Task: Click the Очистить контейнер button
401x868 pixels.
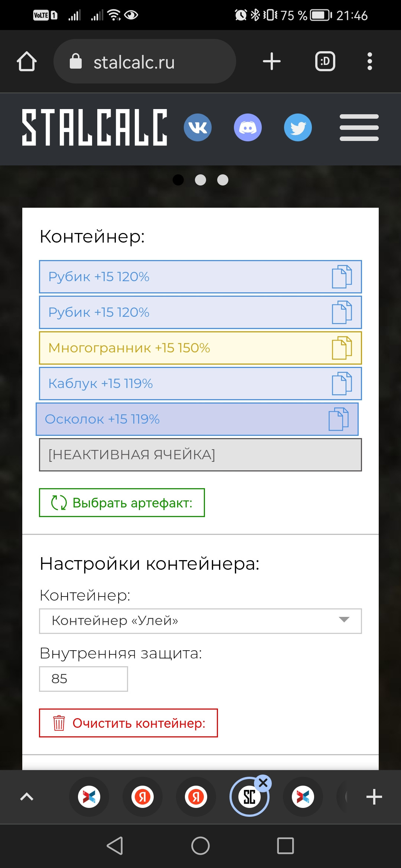Action: (128, 723)
